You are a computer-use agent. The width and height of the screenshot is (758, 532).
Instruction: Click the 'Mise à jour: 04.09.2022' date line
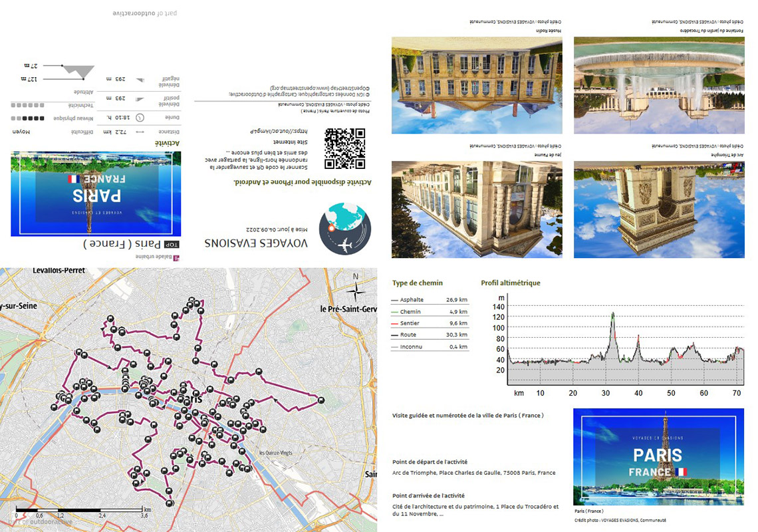(277, 229)
